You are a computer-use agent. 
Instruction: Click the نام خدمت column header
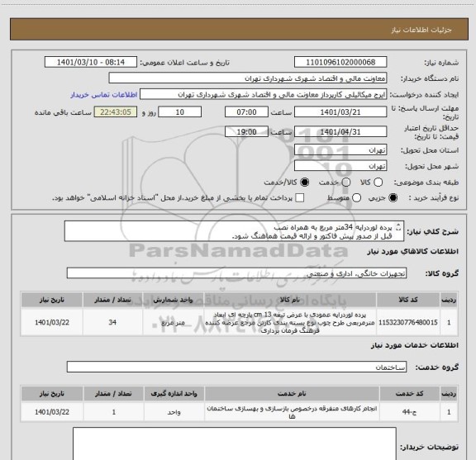pyautogui.click(x=292, y=394)
